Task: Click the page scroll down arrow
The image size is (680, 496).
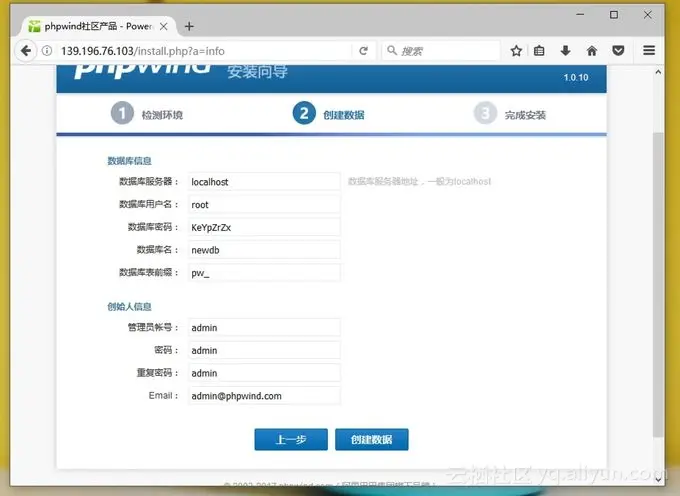Action: pos(658,479)
